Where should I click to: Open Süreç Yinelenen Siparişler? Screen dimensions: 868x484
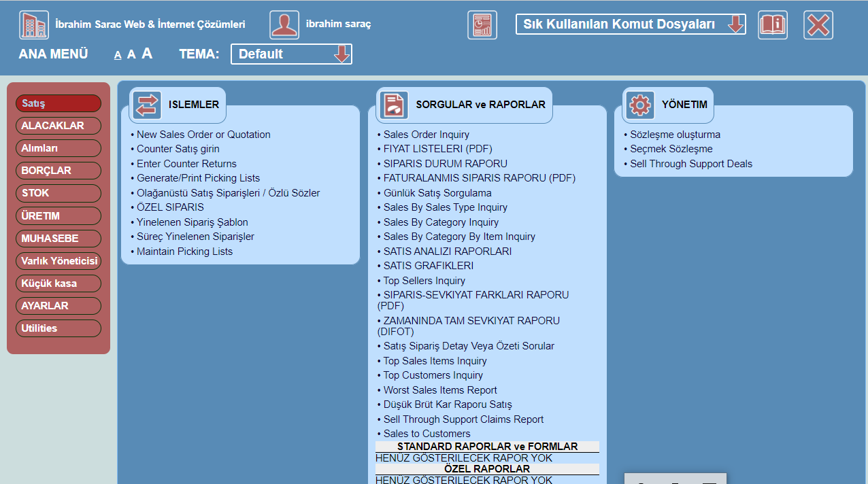coord(195,237)
